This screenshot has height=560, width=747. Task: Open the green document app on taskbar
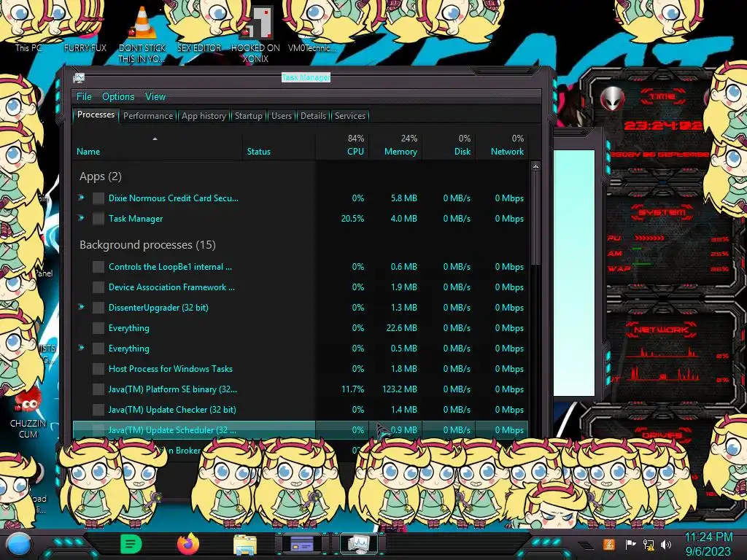pyautogui.click(x=131, y=544)
